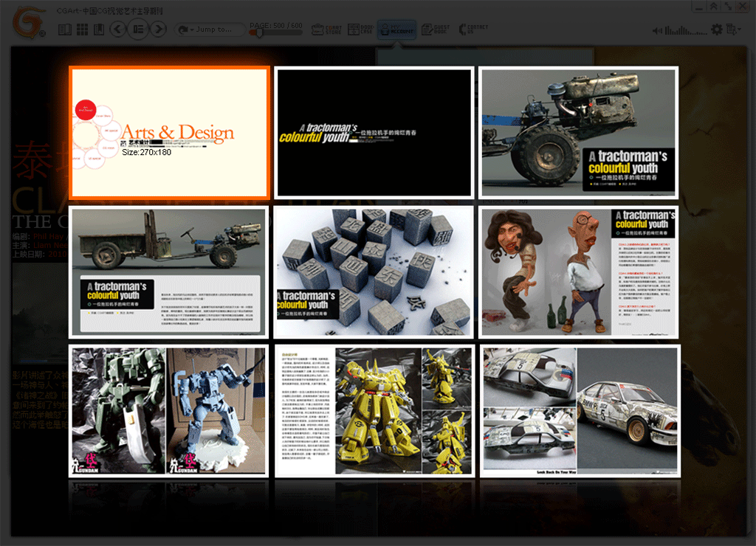This screenshot has height=546, width=756.
Task: Switch to open-book reading view
Action: (x=65, y=30)
